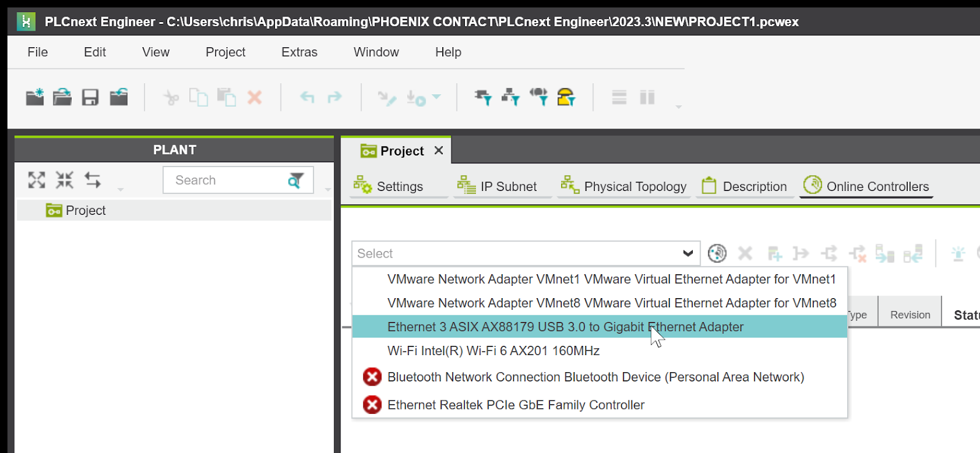
Task: Switch to the Online Controllers tab
Action: (x=866, y=186)
